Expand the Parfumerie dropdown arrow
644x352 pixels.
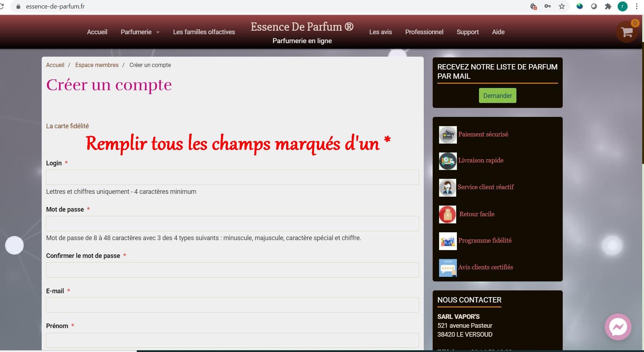(158, 32)
